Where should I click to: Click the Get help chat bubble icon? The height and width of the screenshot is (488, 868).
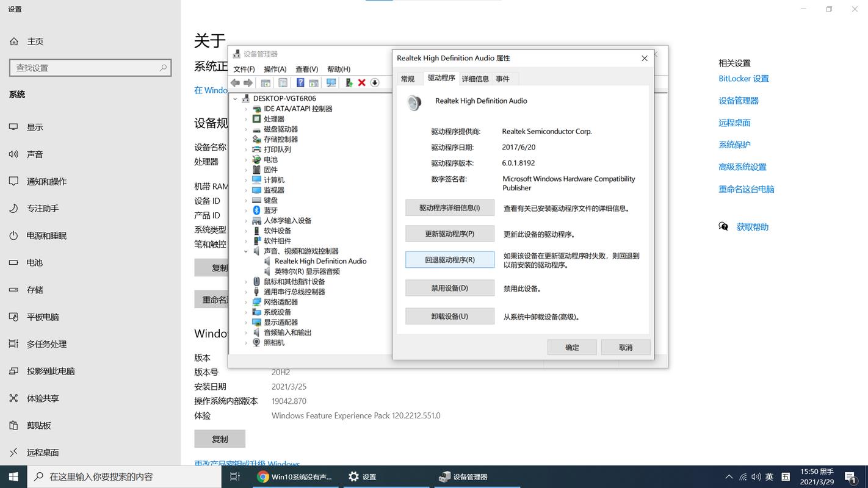[x=723, y=227]
